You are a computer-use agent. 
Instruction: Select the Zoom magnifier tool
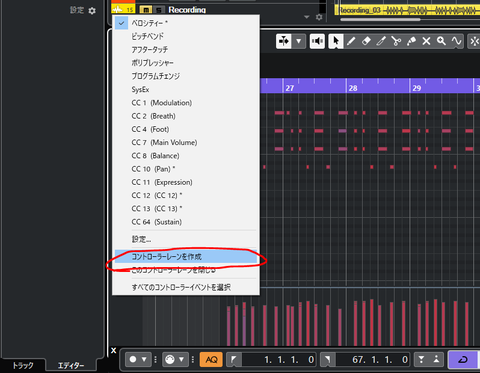coord(441,41)
